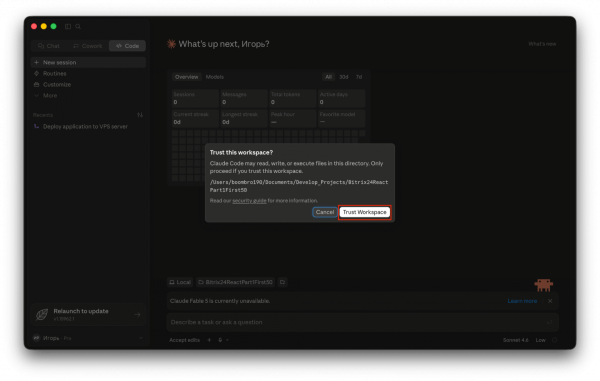The image size is (600, 381).
Task: Click the circle usage icon next to Low
Action: click(554, 340)
